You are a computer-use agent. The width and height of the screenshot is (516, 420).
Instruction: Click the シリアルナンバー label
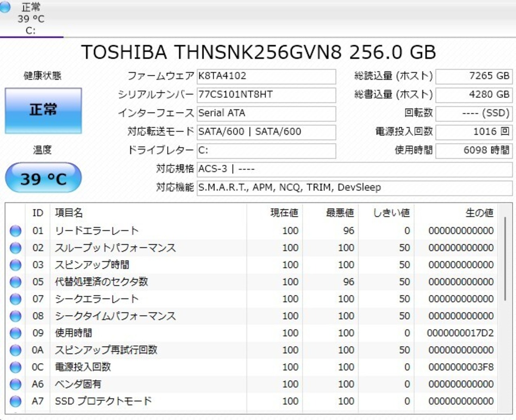(156, 94)
